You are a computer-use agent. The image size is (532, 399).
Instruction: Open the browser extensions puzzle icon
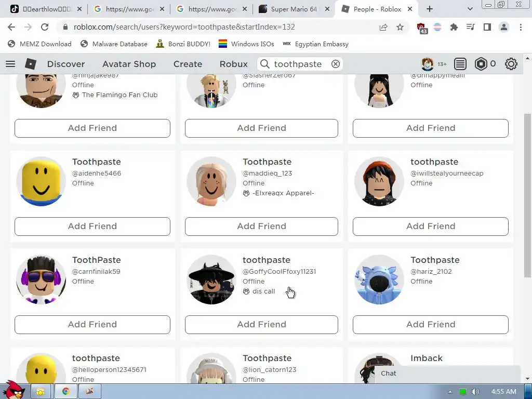[454, 27]
